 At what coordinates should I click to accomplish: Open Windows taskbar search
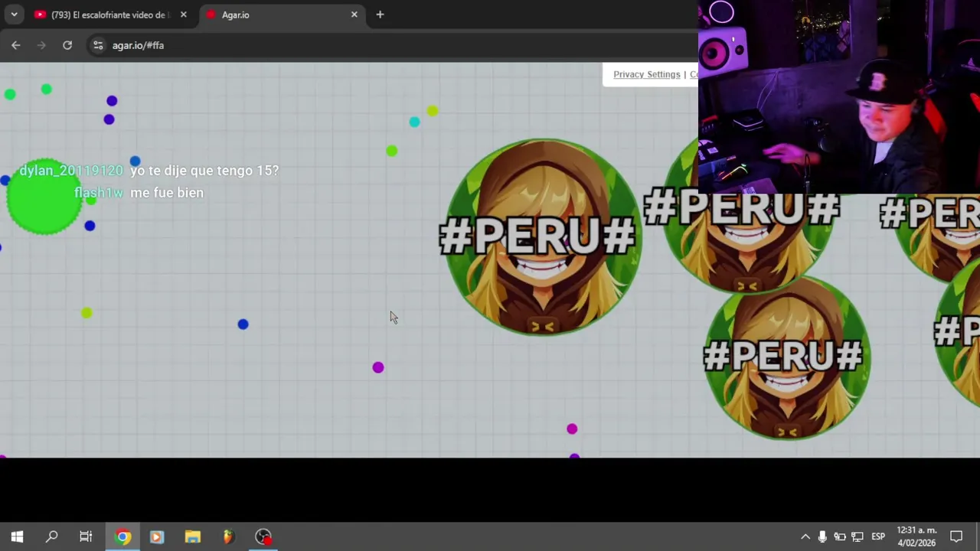tap(52, 536)
